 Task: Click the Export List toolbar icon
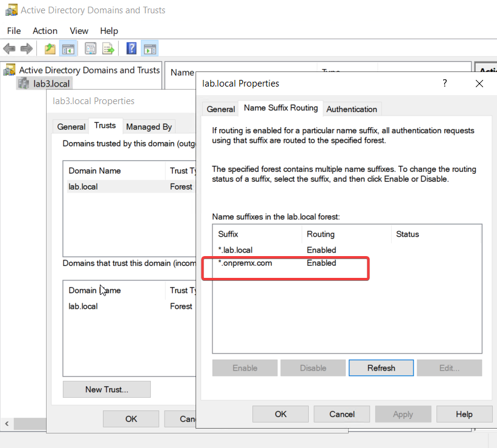click(x=108, y=49)
